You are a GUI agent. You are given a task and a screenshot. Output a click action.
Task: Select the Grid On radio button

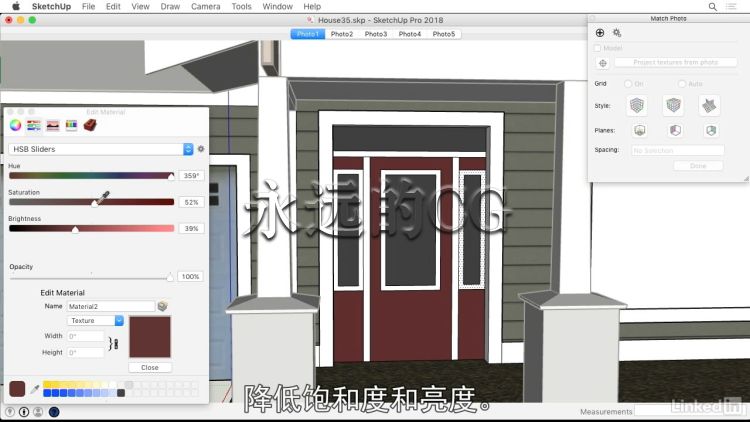628,84
